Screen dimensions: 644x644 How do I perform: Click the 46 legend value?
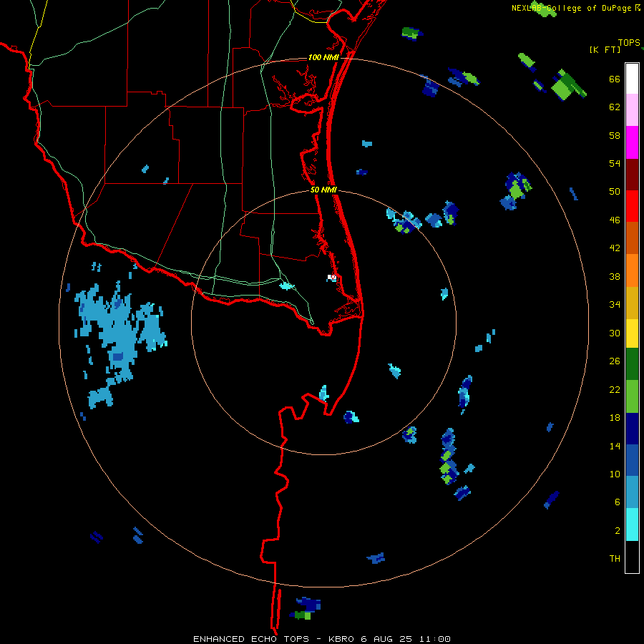click(615, 220)
